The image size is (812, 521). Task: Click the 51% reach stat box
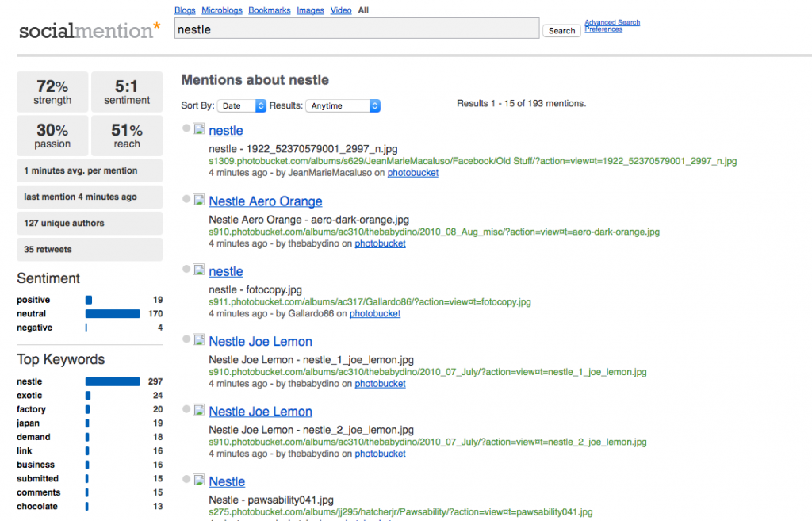127,136
